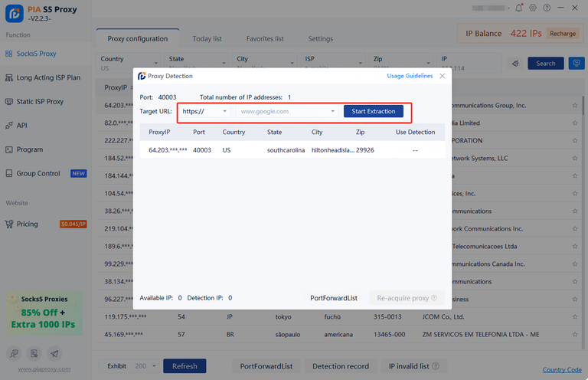Click the Socks5 Proxy sidebar icon

[x=8, y=54]
